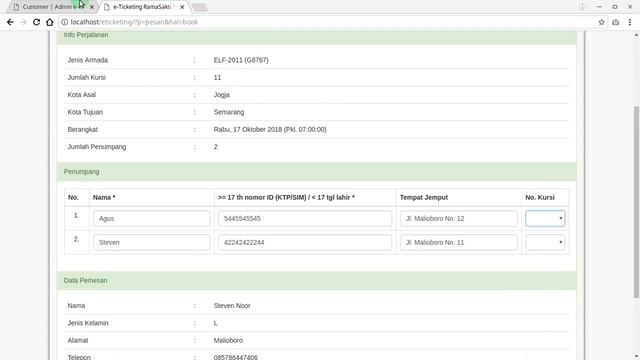Click the Tempat Jemput column header
The height and width of the screenshot is (360, 640).
pos(424,198)
